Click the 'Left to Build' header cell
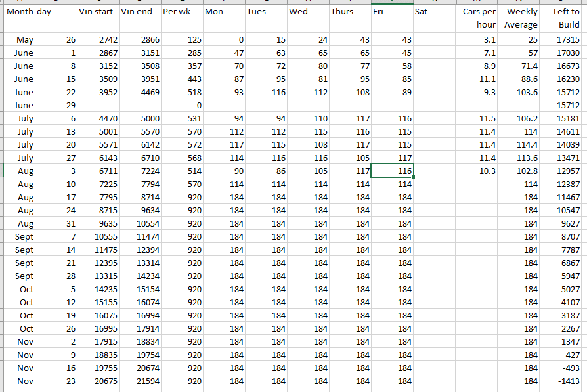The image size is (587, 392). point(561,18)
